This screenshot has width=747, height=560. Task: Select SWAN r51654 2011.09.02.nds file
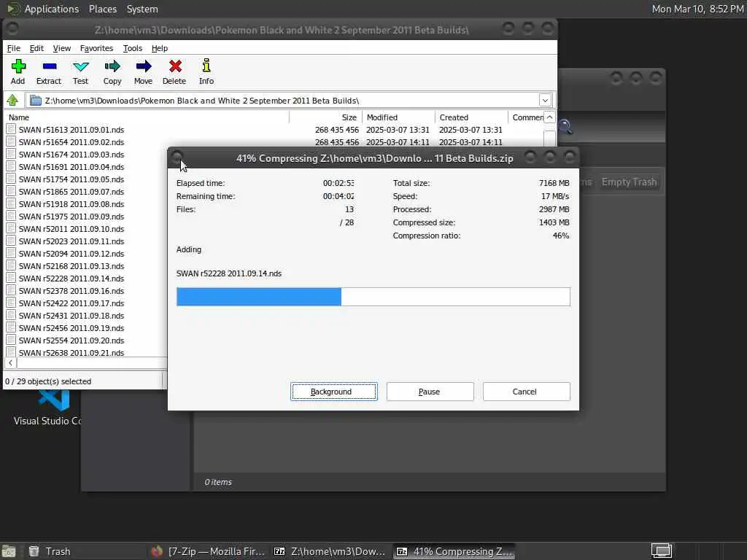click(x=71, y=142)
